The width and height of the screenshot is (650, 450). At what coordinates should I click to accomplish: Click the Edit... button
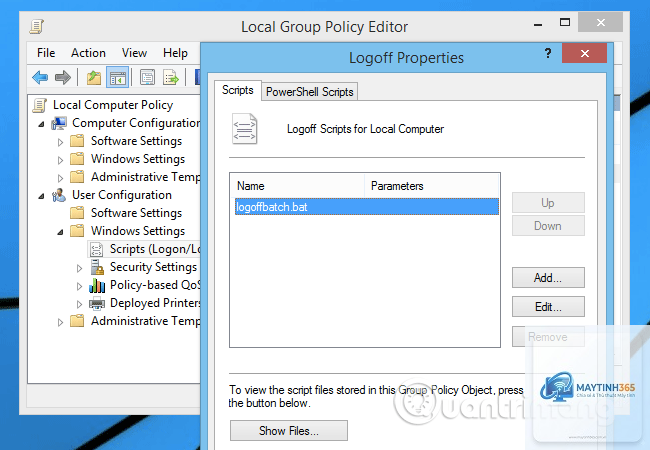click(x=548, y=307)
